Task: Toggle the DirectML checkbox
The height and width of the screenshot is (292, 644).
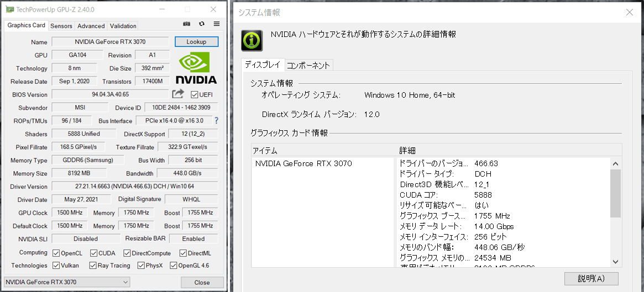Action: coord(182,253)
